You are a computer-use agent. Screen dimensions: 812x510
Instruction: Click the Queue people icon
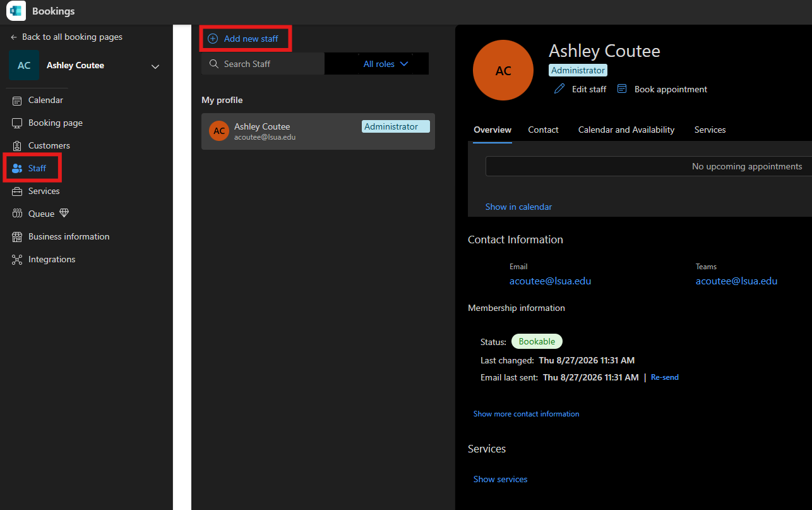[x=17, y=214]
